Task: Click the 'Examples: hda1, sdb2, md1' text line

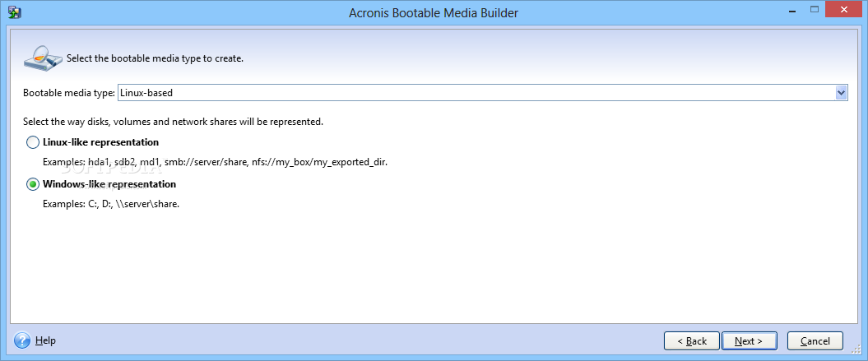Action: click(216, 163)
